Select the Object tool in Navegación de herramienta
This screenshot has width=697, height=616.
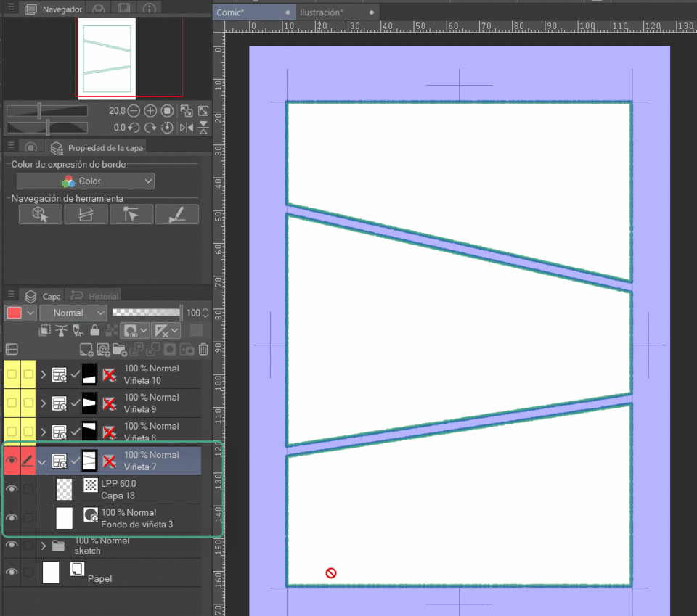(41, 214)
